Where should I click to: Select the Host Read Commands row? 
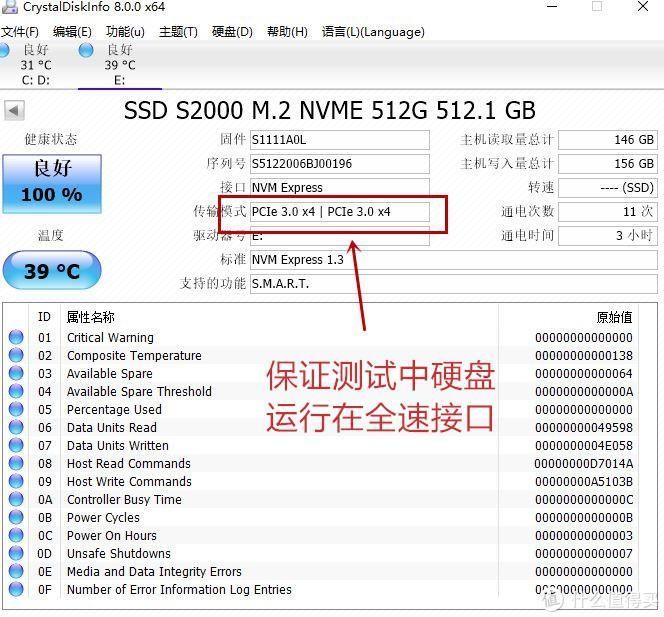point(322,463)
